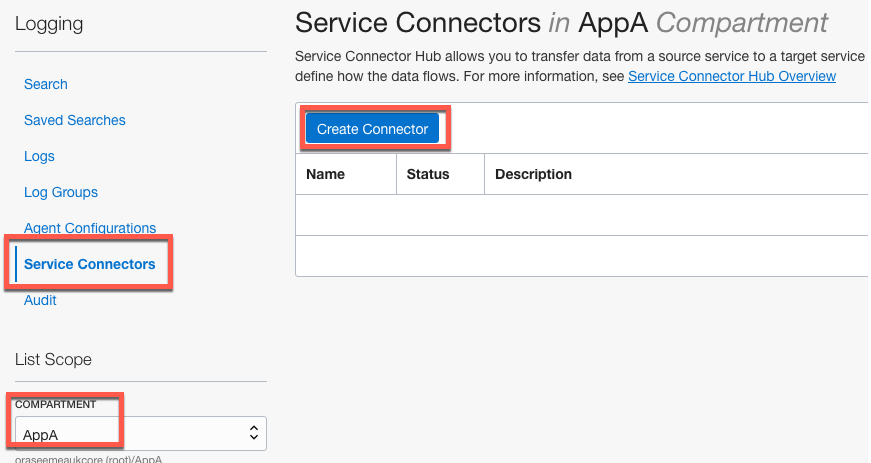Image resolution: width=871 pixels, height=463 pixels.
Task: Open Service Connector Hub Overview link
Action: 732,76
